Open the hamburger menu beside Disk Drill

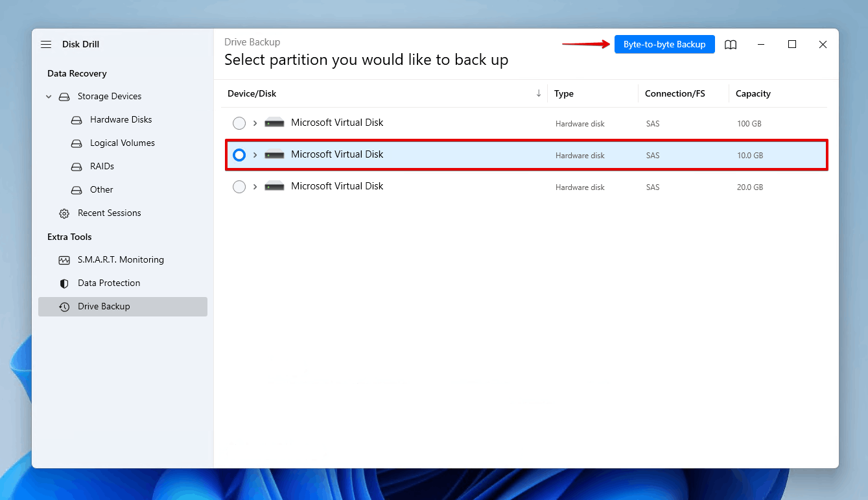[46, 44]
